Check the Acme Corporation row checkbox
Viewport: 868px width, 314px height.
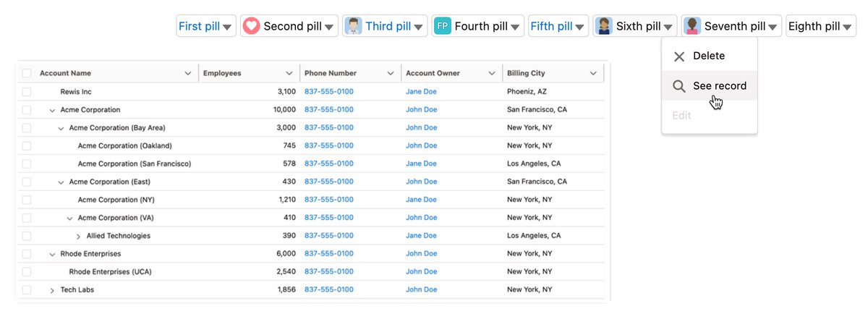coord(27,110)
